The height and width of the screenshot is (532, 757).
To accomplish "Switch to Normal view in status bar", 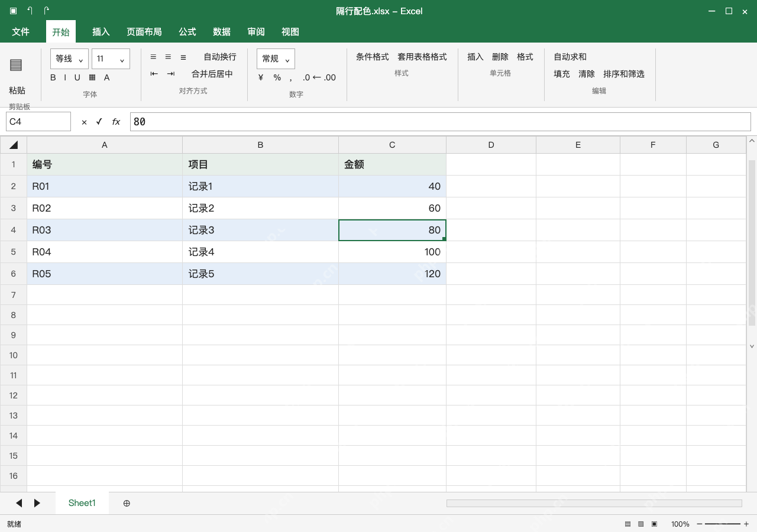I will coord(627,524).
